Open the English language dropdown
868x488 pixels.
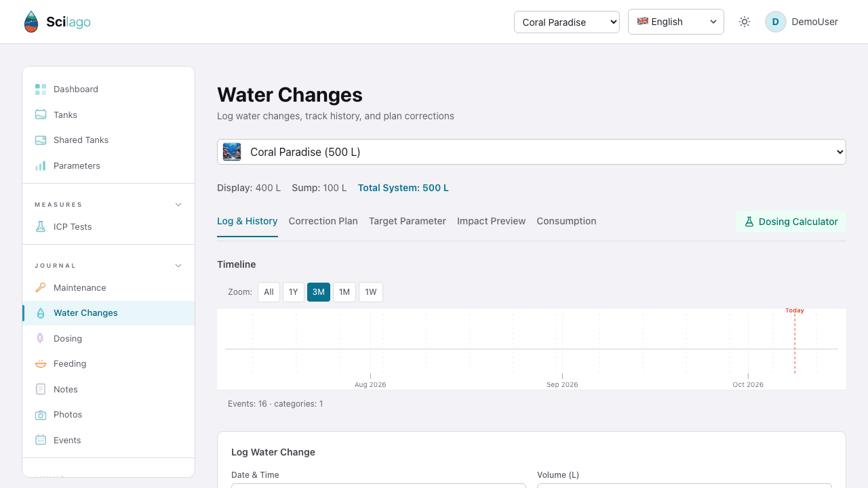click(676, 22)
